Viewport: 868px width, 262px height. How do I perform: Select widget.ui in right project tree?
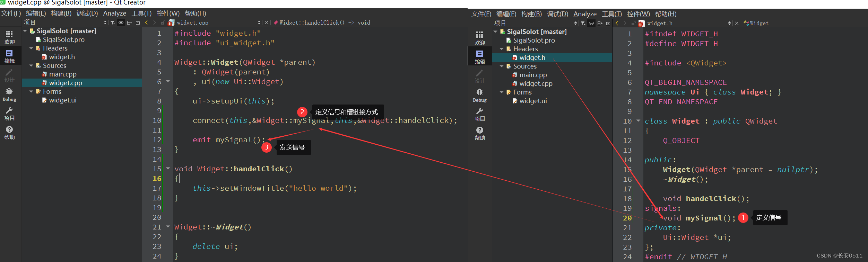[533, 101]
